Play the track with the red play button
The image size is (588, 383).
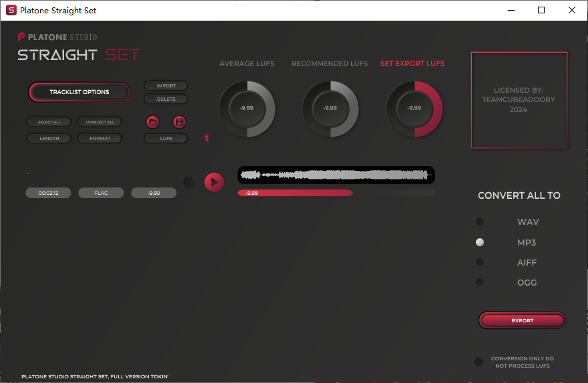[214, 181]
